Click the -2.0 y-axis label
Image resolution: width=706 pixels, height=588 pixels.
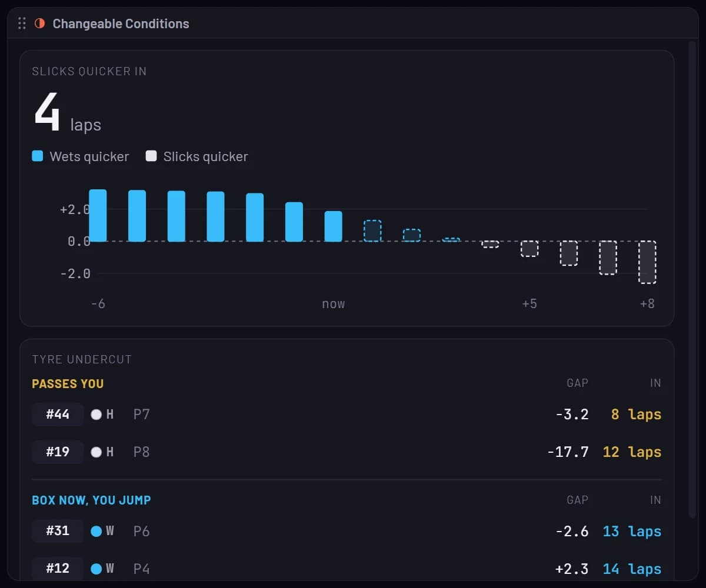(x=75, y=273)
